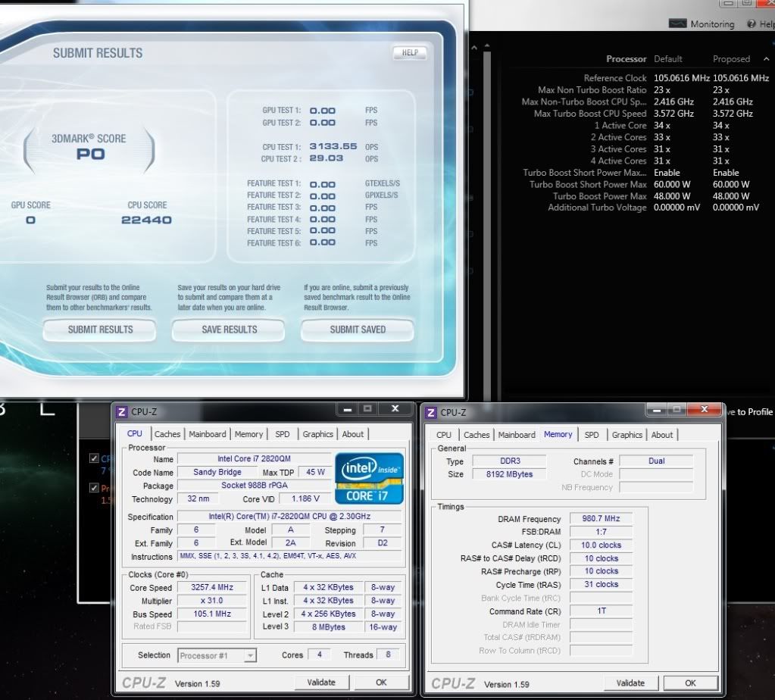Viewport: 775px width, 700px height.
Task: Click the Multiplier value x 31.0
Action: [212, 601]
